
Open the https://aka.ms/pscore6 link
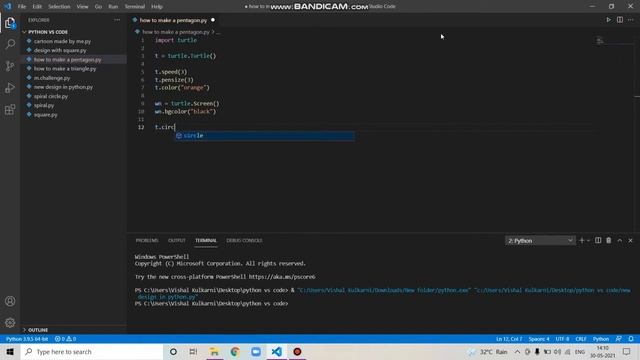pos(282,277)
